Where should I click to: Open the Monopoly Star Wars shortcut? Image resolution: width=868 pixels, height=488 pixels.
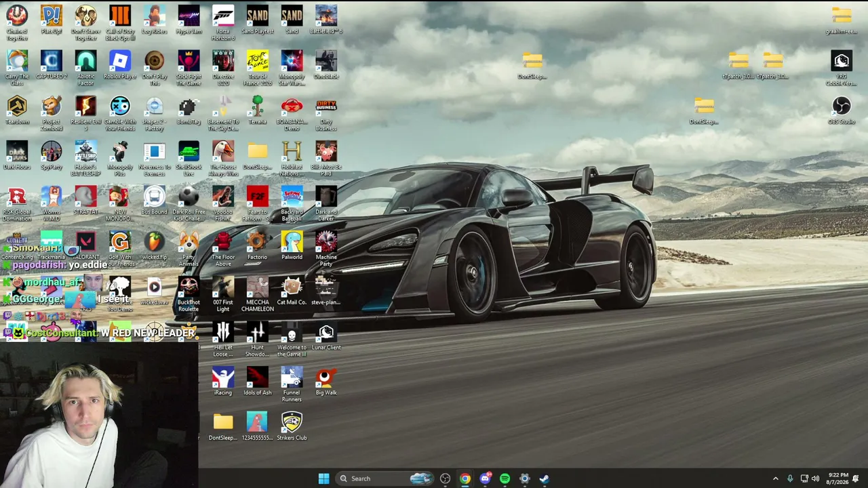(292, 68)
